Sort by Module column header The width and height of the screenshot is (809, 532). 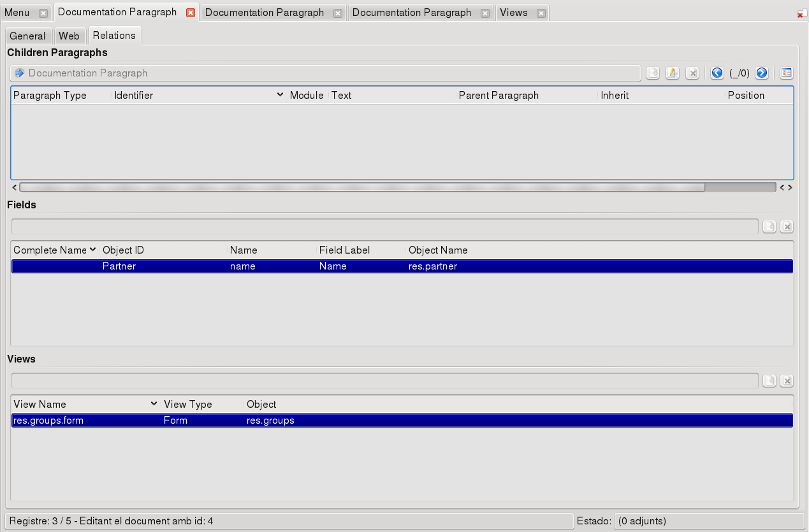(307, 96)
